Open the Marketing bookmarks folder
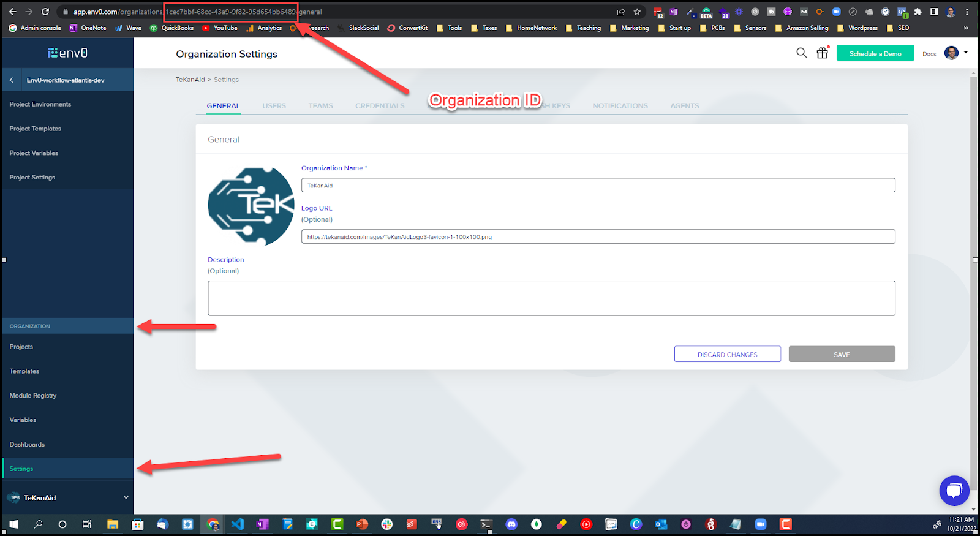The image size is (980, 536). [x=629, y=28]
